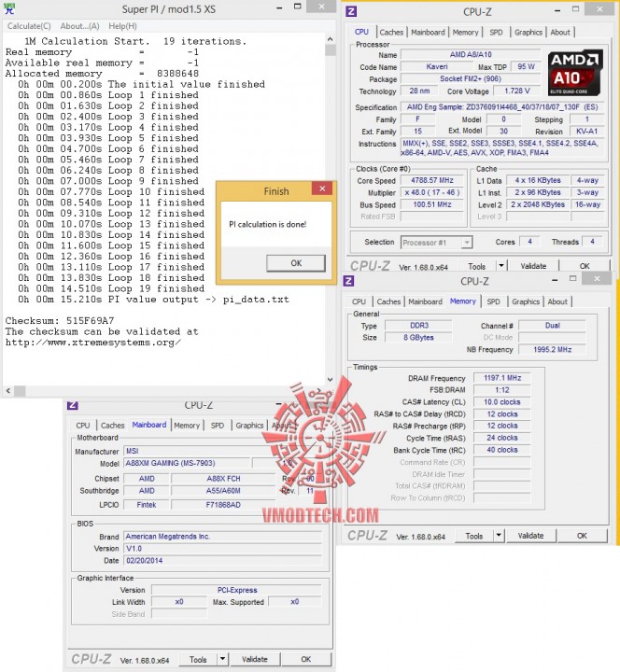
Task: Maximize the top CPU-Z window
Action: [575, 9]
